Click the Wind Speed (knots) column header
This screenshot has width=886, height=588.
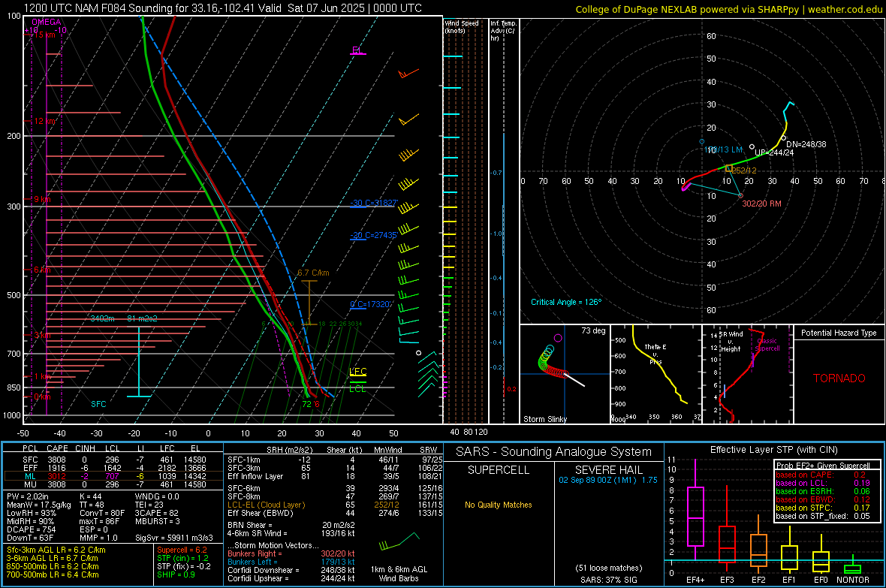point(463,27)
